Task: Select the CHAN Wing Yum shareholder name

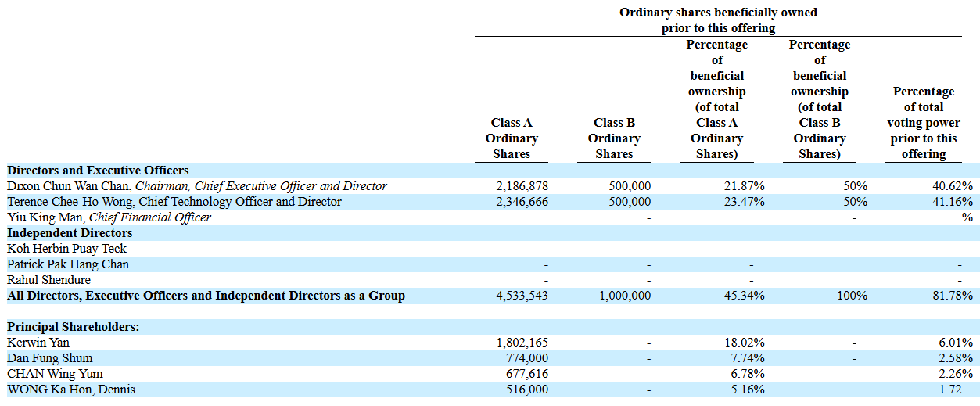Action: click(55, 374)
